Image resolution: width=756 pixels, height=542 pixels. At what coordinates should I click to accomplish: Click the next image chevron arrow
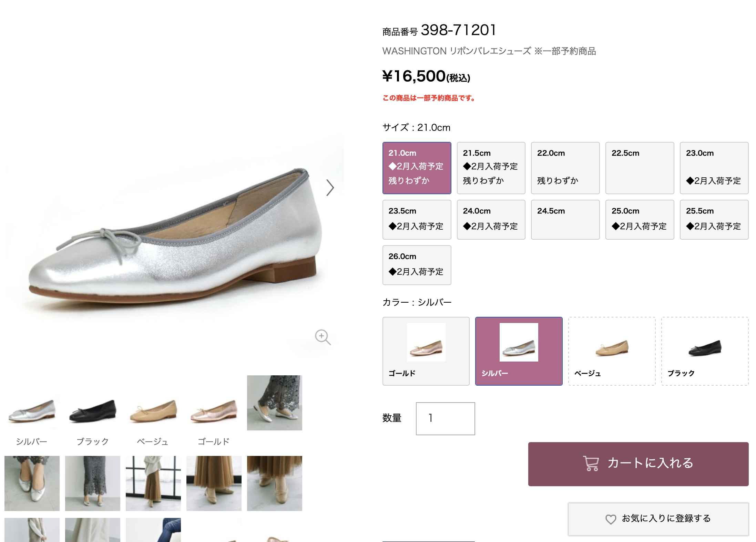(x=330, y=188)
